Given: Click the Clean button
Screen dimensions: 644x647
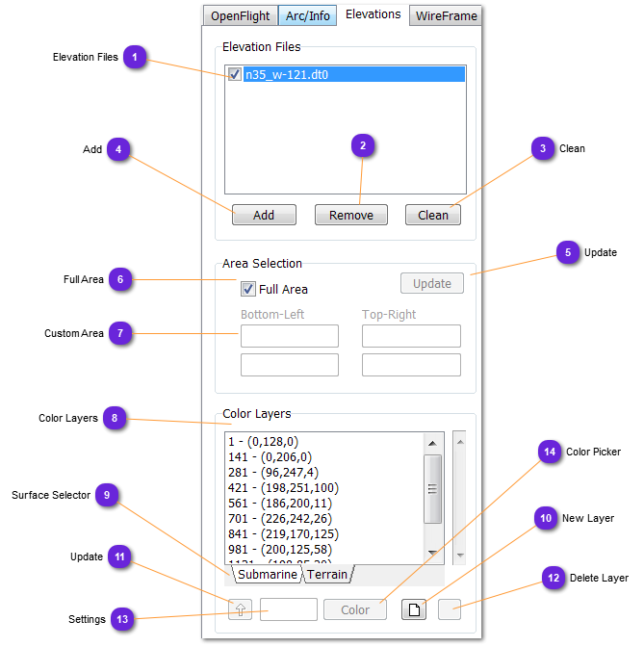Looking at the screenshot, I should (x=432, y=215).
